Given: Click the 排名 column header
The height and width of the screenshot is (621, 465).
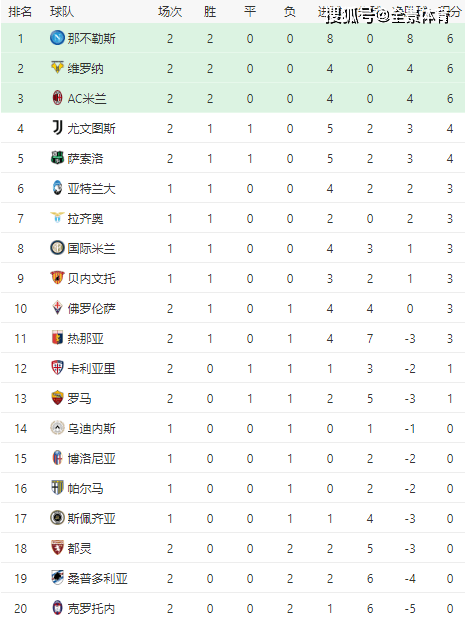Looking at the screenshot, I should [20, 11].
